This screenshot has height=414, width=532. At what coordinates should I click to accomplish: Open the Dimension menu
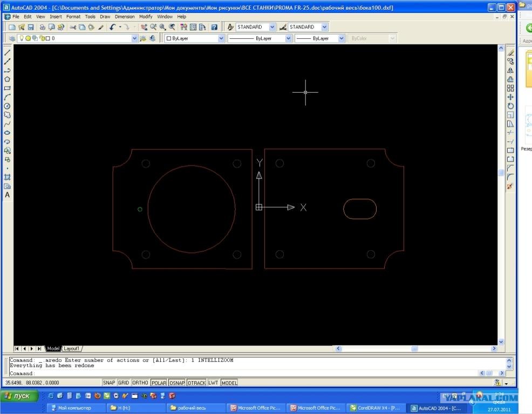(125, 17)
